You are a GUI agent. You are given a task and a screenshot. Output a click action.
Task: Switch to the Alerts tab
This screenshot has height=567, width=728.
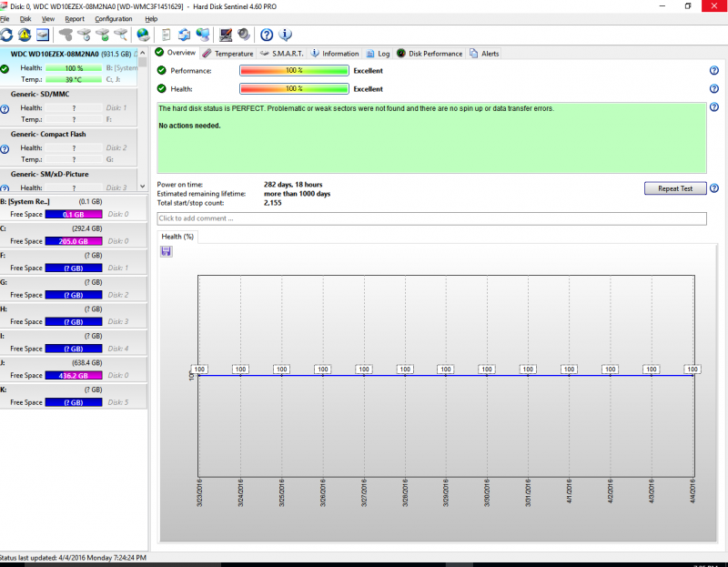click(x=484, y=54)
